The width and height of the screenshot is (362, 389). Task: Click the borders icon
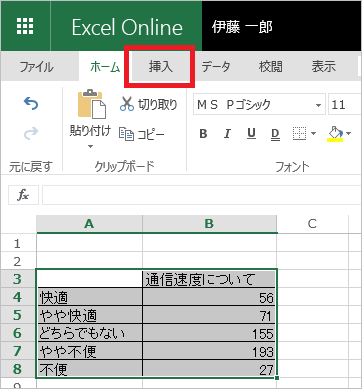299,134
